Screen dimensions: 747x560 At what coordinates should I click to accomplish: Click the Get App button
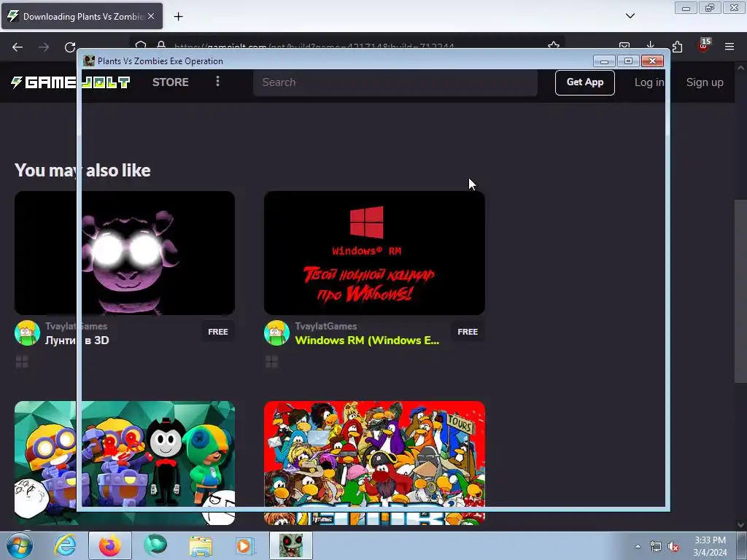pyautogui.click(x=584, y=82)
